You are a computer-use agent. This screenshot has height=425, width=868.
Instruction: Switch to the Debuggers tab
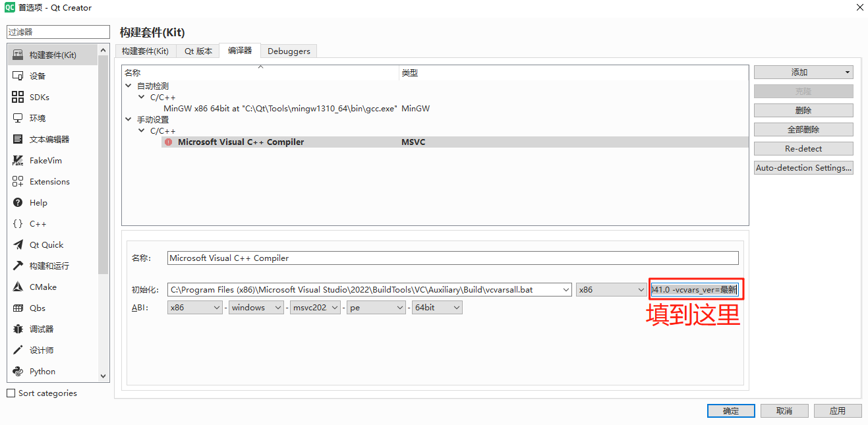289,51
